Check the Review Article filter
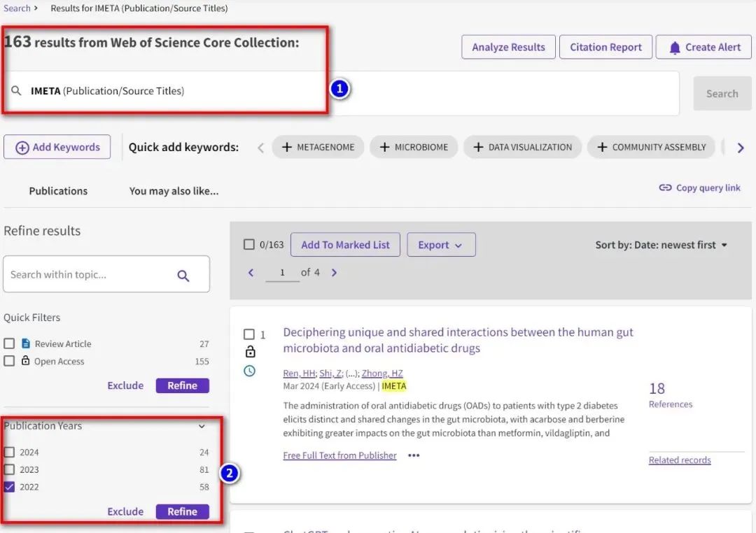 click(9, 343)
